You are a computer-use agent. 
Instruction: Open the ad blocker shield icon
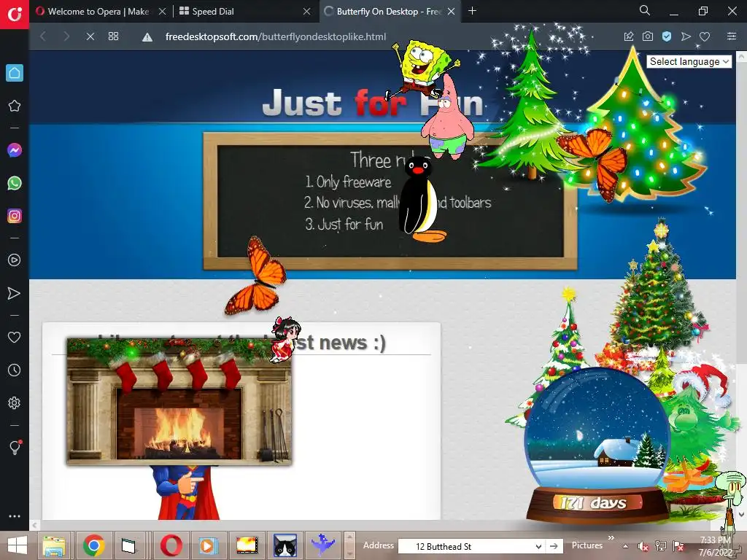point(667,36)
